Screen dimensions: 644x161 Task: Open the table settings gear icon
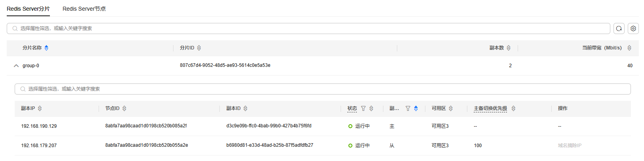(633, 28)
